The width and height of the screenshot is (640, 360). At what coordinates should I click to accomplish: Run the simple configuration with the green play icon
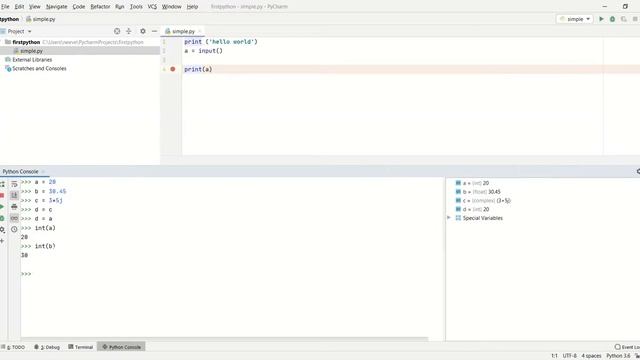tap(601, 19)
